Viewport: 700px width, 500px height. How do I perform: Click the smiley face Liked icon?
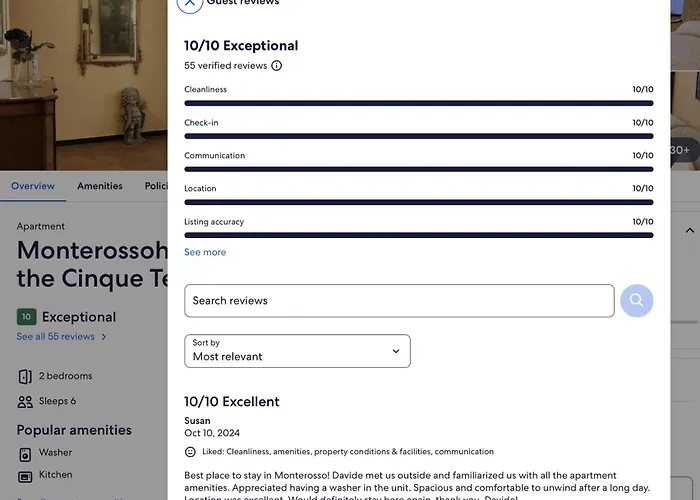[x=190, y=452]
